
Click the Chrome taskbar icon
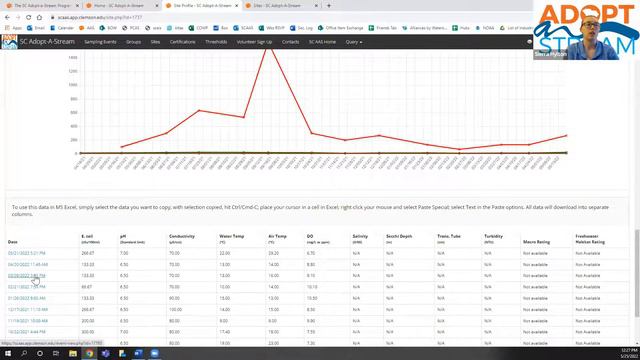point(89,353)
